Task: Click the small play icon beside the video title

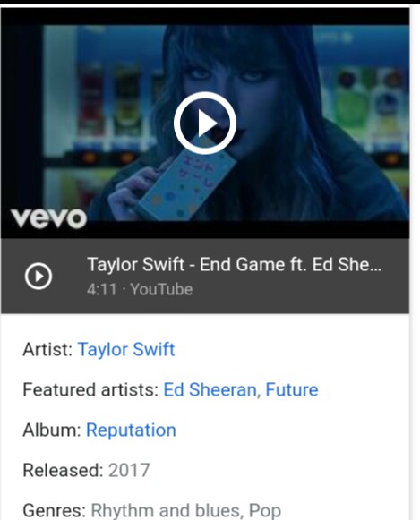Action: [x=39, y=276]
